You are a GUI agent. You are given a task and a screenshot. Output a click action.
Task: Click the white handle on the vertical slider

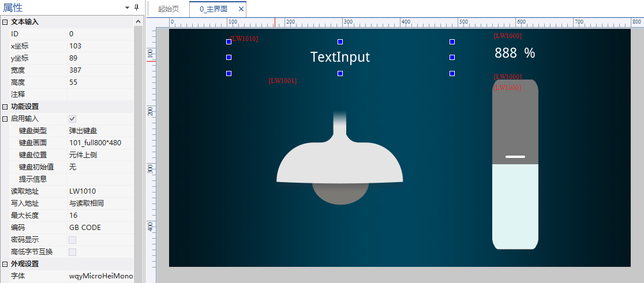click(x=515, y=157)
